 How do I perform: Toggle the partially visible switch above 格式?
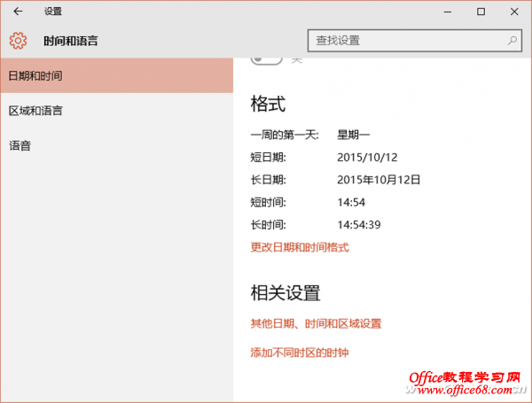[267, 60]
